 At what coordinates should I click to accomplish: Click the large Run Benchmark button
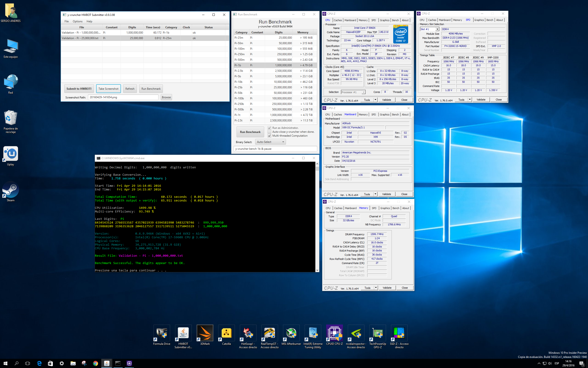[250, 132]
